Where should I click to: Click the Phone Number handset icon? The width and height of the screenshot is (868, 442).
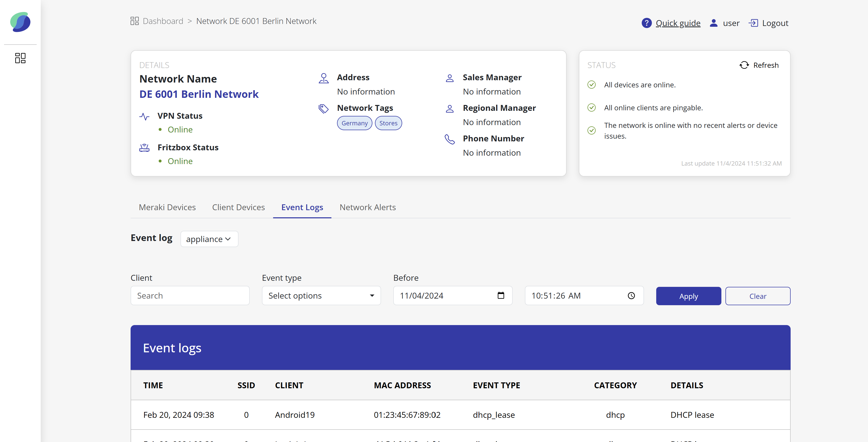pyautogui.click(x=450, y=139)
